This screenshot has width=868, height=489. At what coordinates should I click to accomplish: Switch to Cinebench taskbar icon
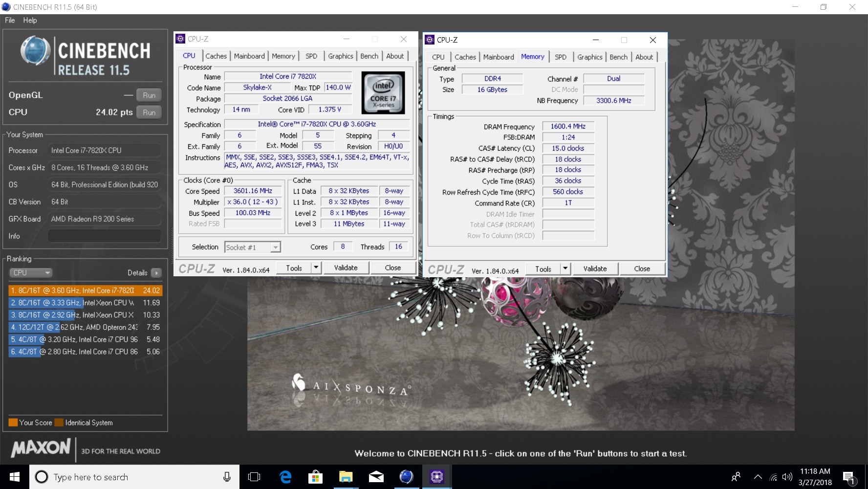point(407,477)
